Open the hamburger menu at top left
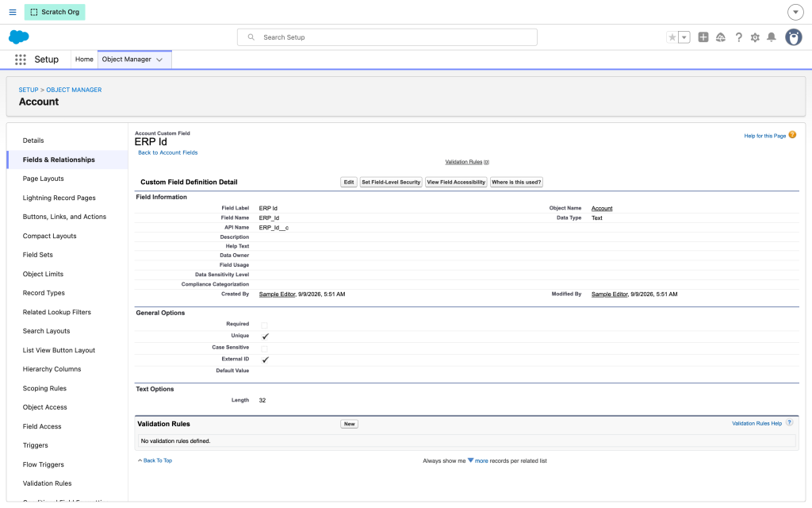The height and width of the screenshot is (508, 812). click(13, 12)
